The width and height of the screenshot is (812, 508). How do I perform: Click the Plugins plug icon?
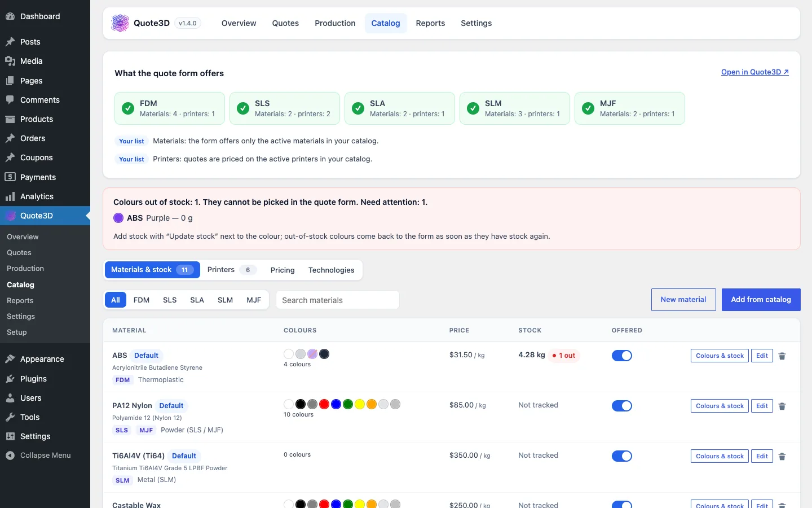pos(10,379)
